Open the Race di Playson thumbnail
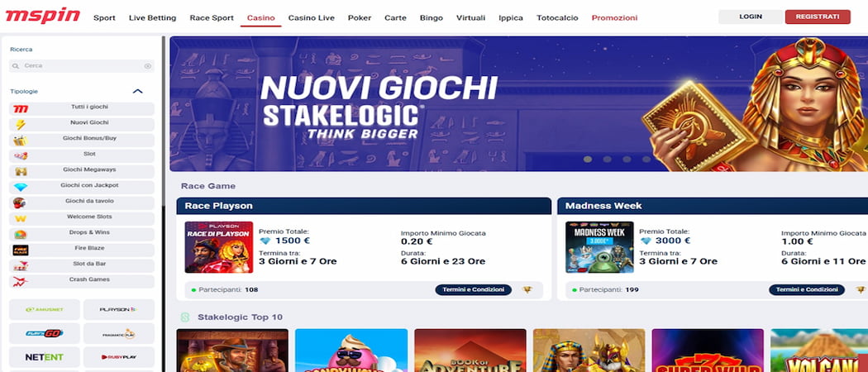868x372 pixels. coord(219,247)
